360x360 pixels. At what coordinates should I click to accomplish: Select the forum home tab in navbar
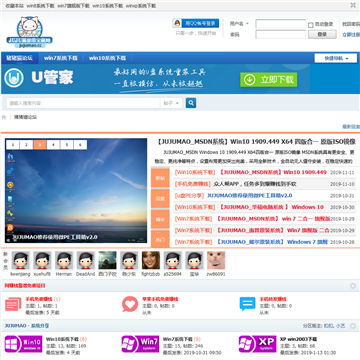tap(20, 58)
